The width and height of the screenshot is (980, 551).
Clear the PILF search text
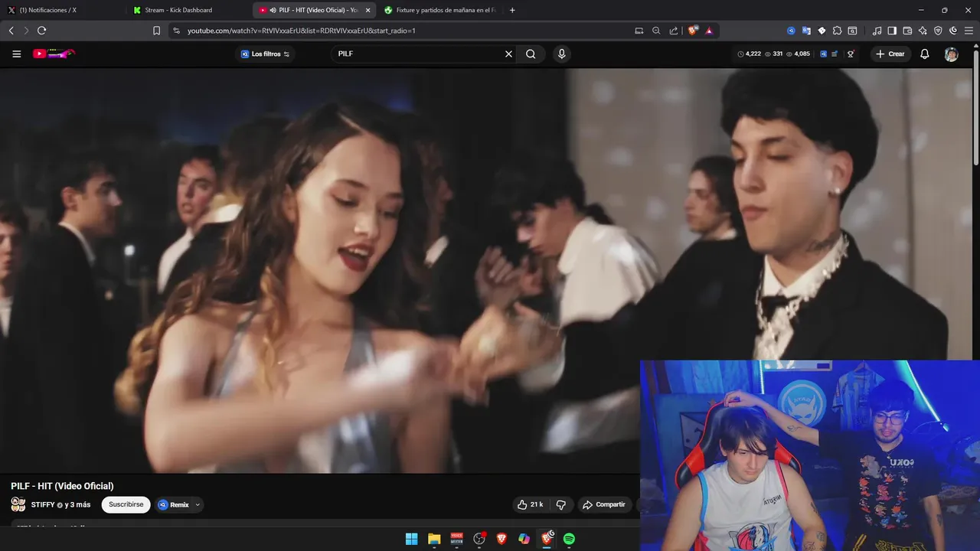coord(508,54)
